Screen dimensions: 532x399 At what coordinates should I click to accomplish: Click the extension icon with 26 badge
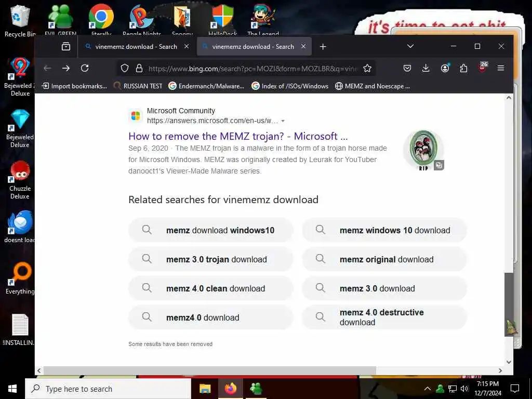pyautogui.click(x=483, y=67)
